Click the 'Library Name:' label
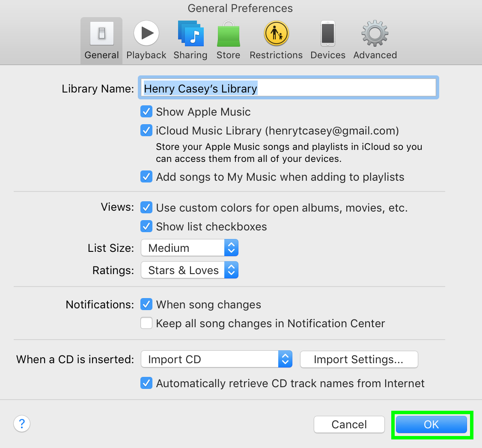Viewport: 482px width, 448px height. [x=98, y=89]
